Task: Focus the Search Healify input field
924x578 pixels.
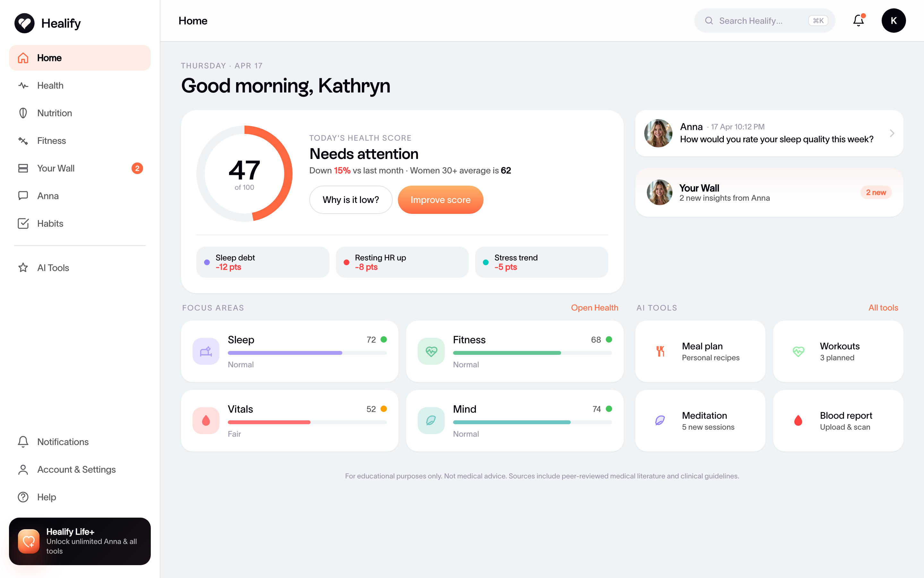Action: [765, 21]
